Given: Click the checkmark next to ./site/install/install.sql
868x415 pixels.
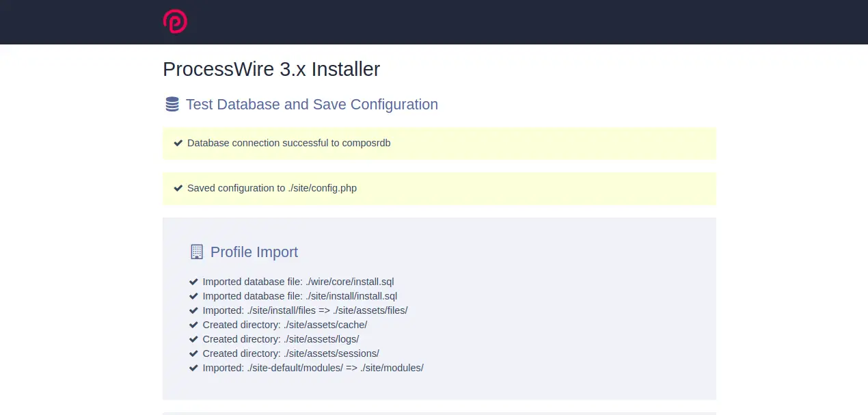Looking at the screenshot, I should tap(194, 296).
